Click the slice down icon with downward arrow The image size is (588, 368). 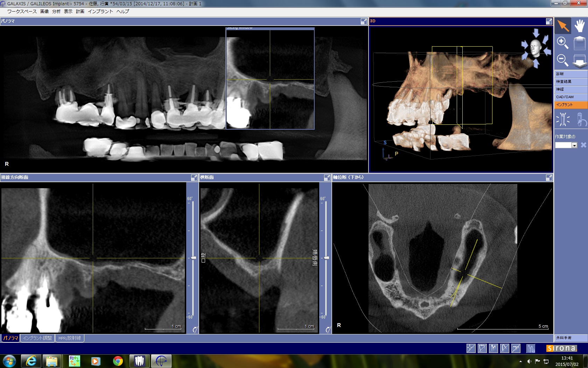pos(579,61)
